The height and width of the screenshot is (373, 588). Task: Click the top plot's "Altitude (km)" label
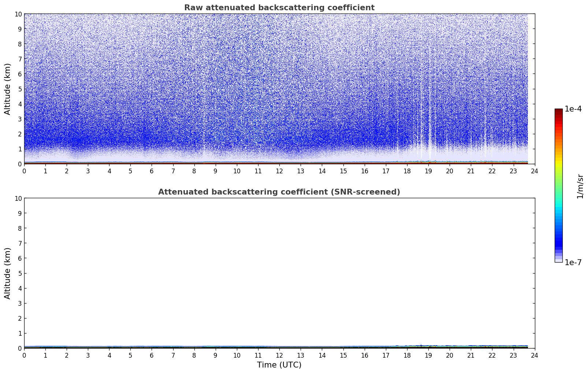[x=8, y=89]
